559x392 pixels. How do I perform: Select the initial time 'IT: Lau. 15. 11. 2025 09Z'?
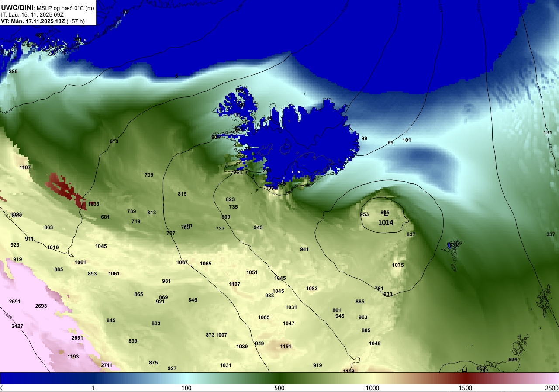(32, 14)
